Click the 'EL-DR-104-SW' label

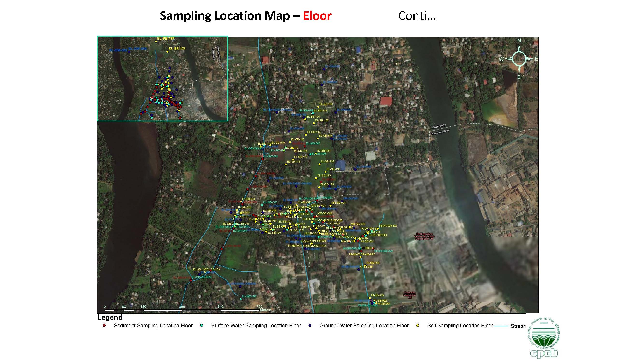254,148
